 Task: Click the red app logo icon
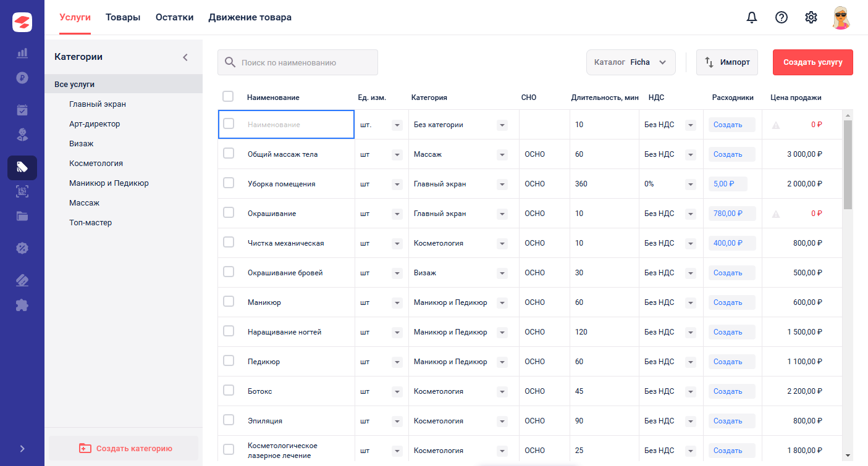[x=22, y=22]
